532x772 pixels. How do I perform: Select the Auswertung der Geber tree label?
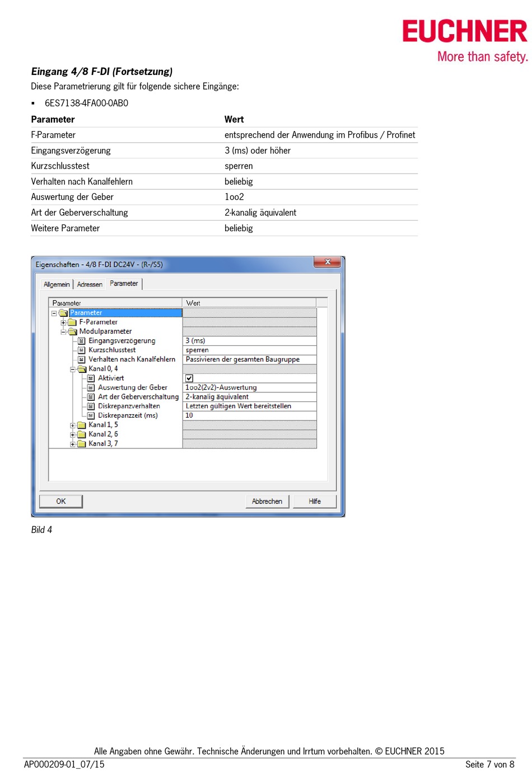[x=133, y=387]
